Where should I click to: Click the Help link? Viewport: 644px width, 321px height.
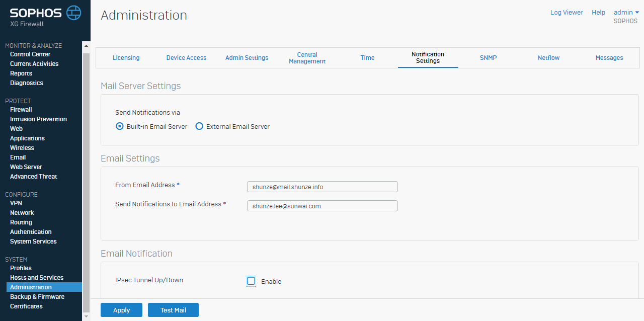598,13
